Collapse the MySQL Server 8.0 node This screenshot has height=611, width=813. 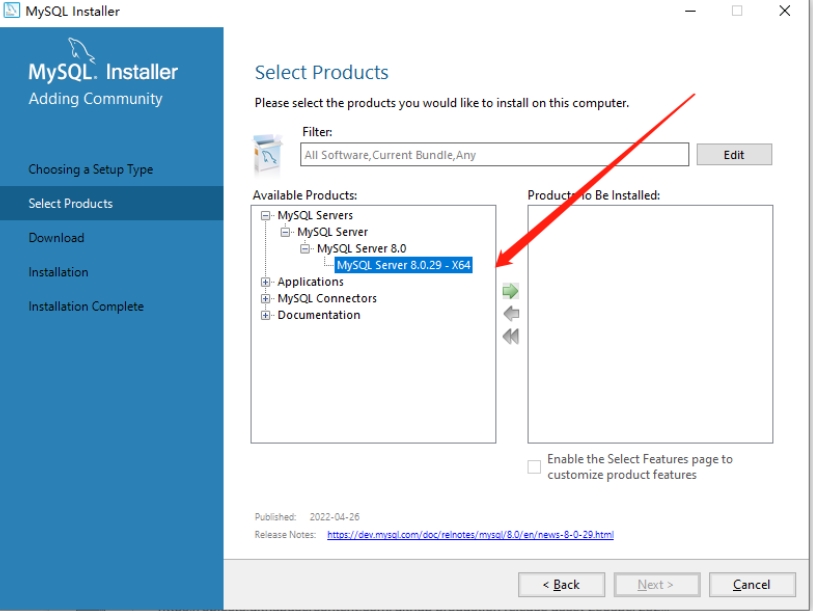[306, 249]
